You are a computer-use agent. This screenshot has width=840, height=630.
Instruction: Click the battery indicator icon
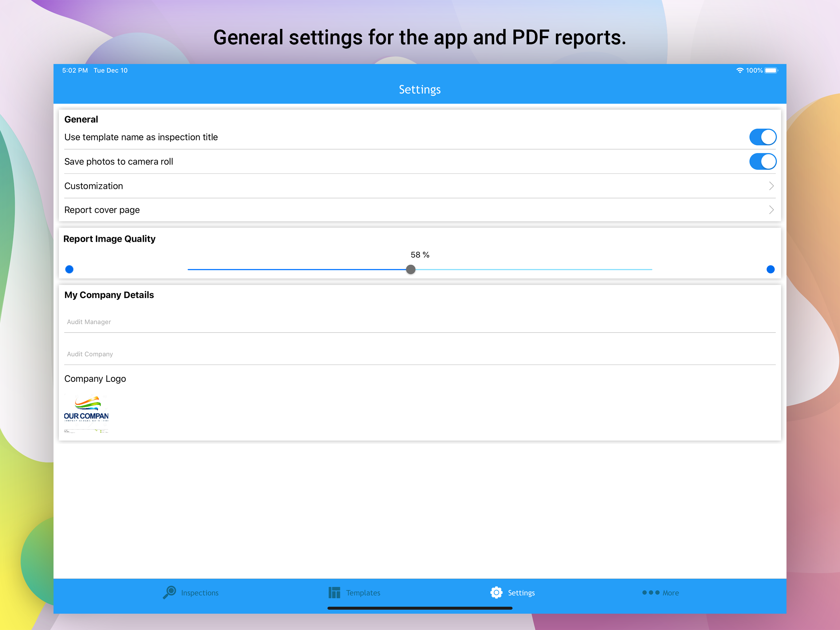[771, 70]
